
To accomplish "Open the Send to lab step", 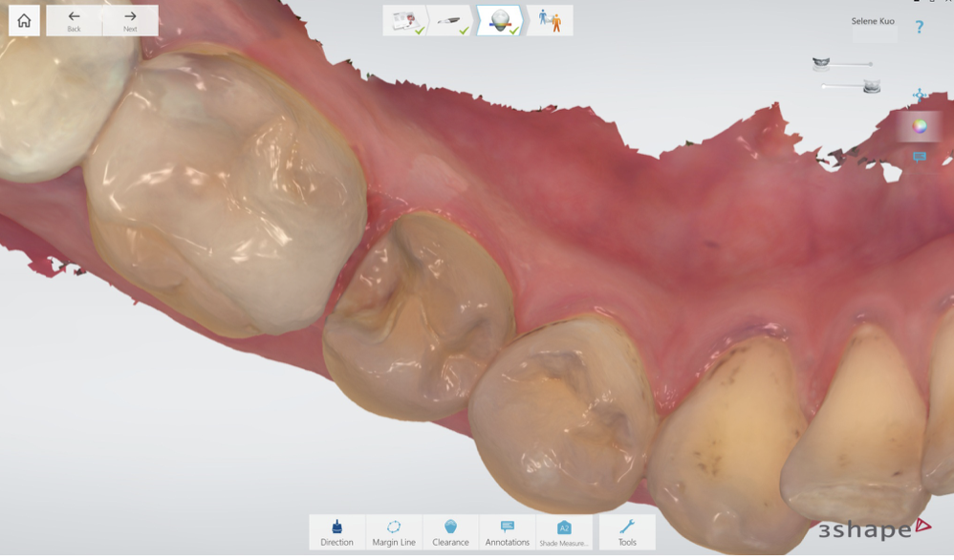I will pyautogui.click(x=550, y=20).
